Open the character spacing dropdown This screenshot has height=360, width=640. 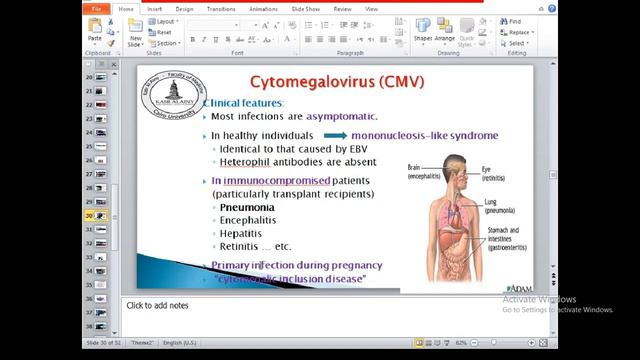(x=252, y=40)
